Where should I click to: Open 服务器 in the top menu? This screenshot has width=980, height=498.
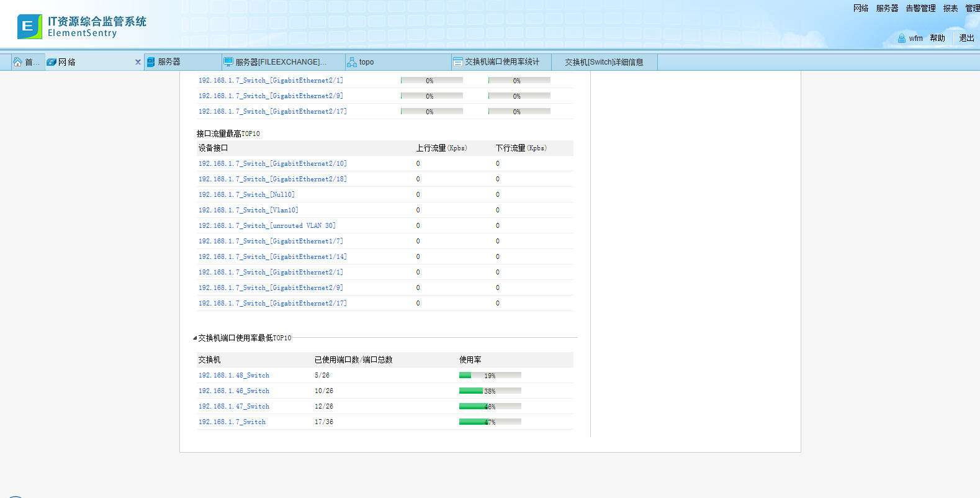click(887, 8)
